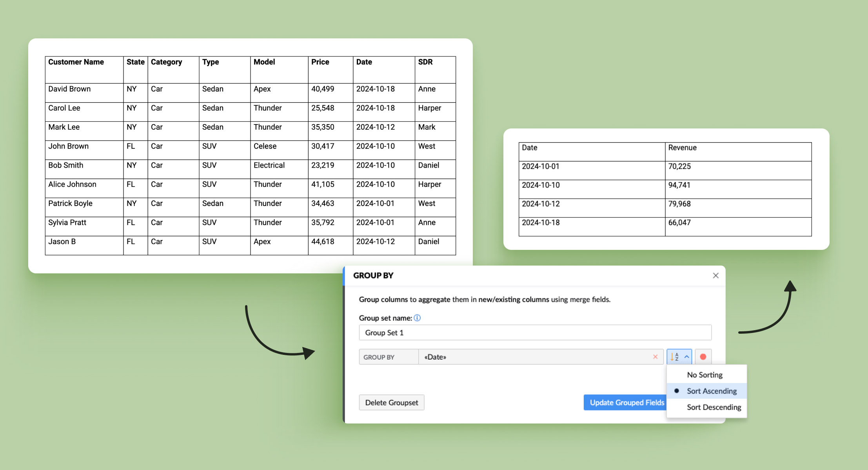Image resolution: width=868 pixels, height=470 pixels.
Task: Click the Jason B cell
Action: (x=84, y=246)
